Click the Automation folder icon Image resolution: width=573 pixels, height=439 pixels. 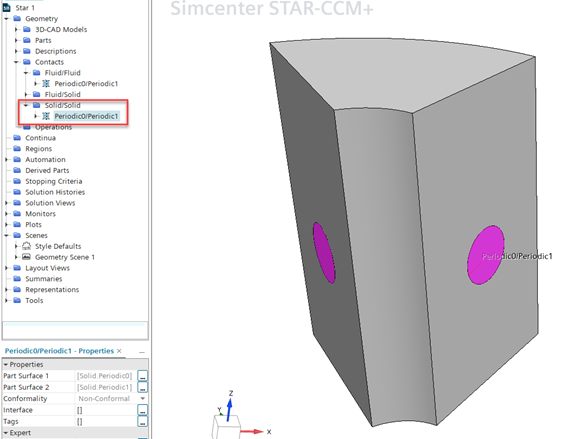point(17,159)
